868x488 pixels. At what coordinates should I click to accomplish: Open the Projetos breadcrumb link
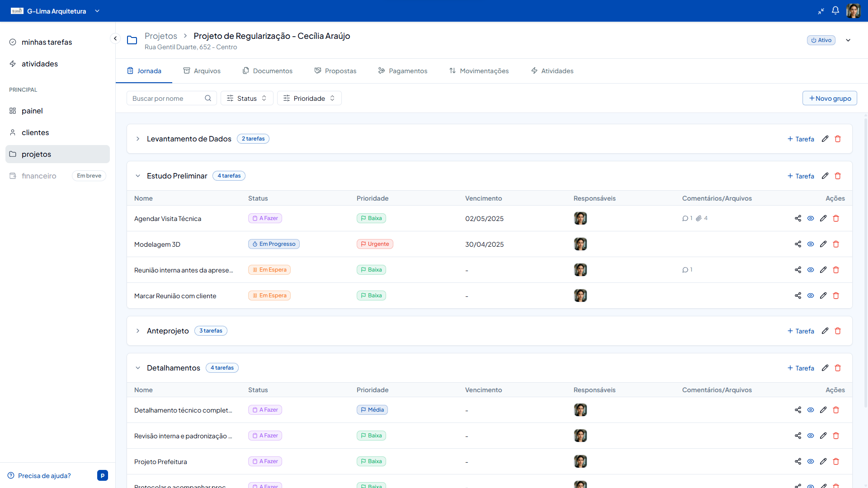pyautogui.click(x=161, y=36)
